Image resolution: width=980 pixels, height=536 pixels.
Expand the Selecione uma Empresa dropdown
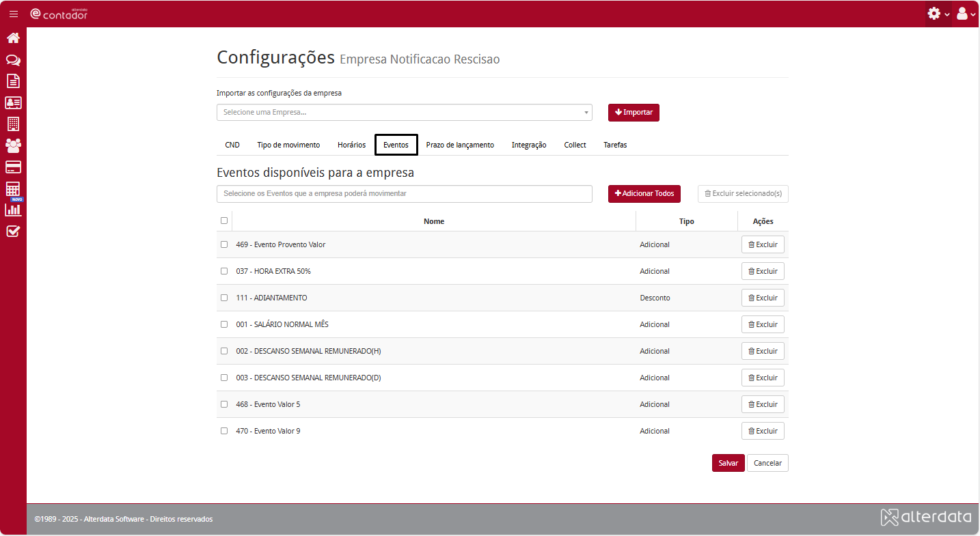(405, 112)
